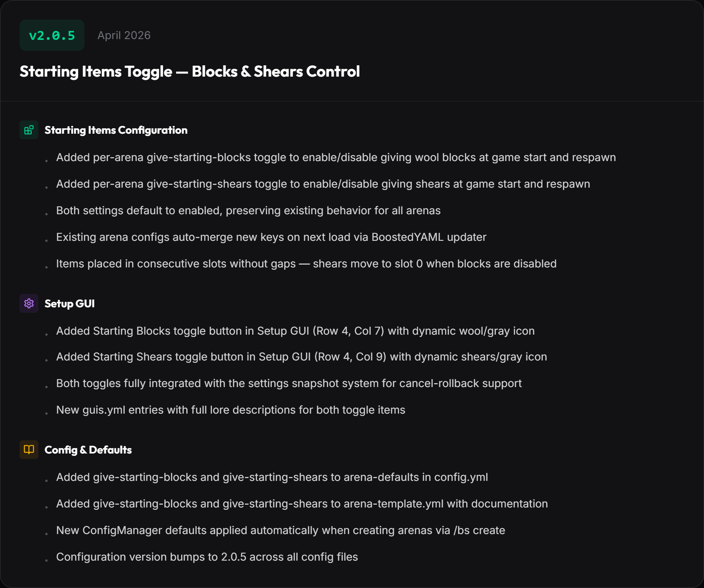Click the v2.0.5 version badge
The width and height of the screenshot is (704, 588).
tap(52, 35)
